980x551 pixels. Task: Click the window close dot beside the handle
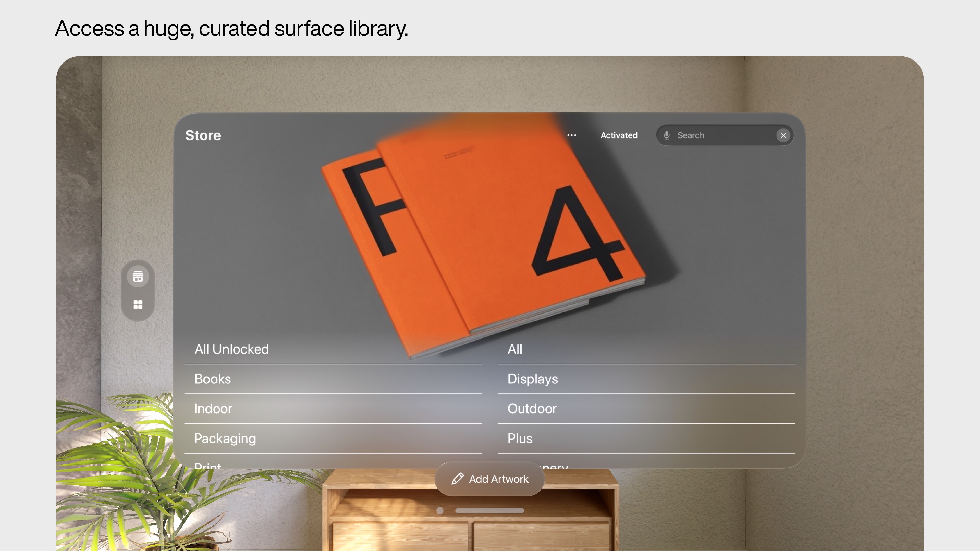point(440,510)
